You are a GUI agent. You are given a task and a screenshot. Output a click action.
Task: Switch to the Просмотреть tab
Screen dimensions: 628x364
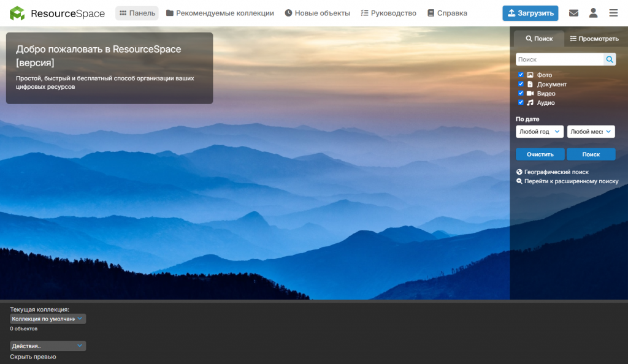(594, 39)
